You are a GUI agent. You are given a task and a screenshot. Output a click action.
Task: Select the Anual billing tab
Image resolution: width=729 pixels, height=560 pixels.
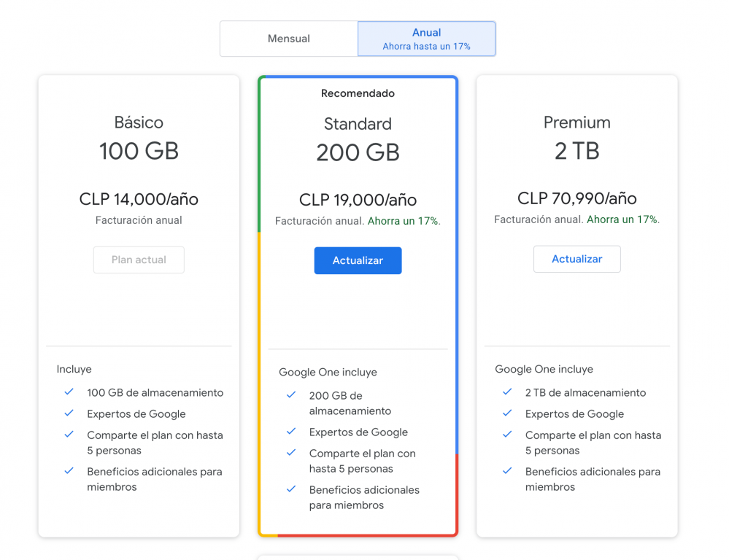[426, 39]
